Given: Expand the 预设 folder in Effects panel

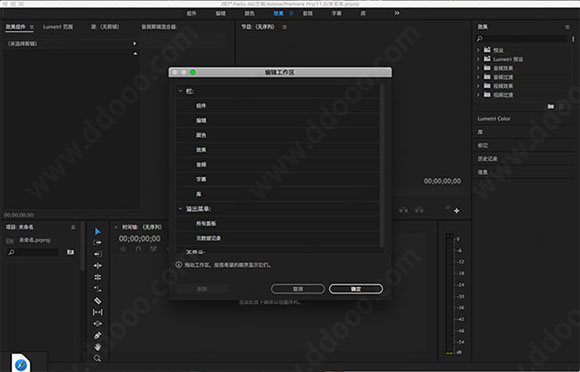Looking at the screenshot, I should (478, 50).
